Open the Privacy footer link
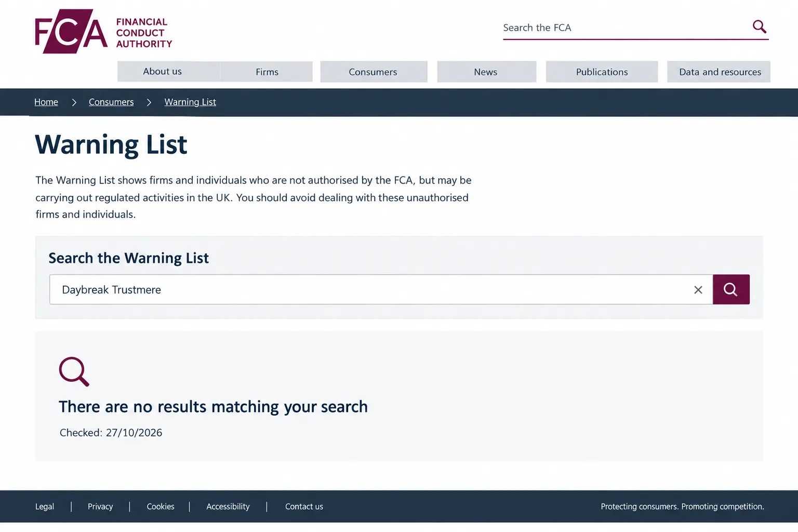This screenshot has height=532, width=798. [x=100, y=507]
